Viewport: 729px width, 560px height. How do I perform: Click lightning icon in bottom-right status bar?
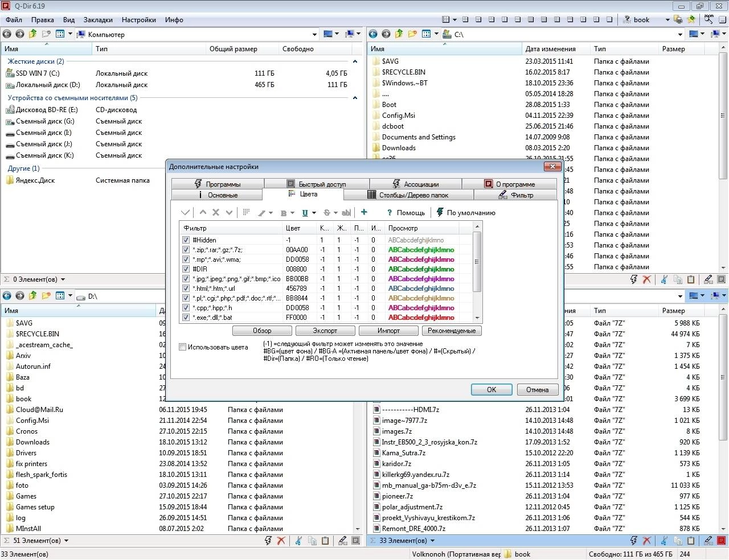[x=633, y=541]
